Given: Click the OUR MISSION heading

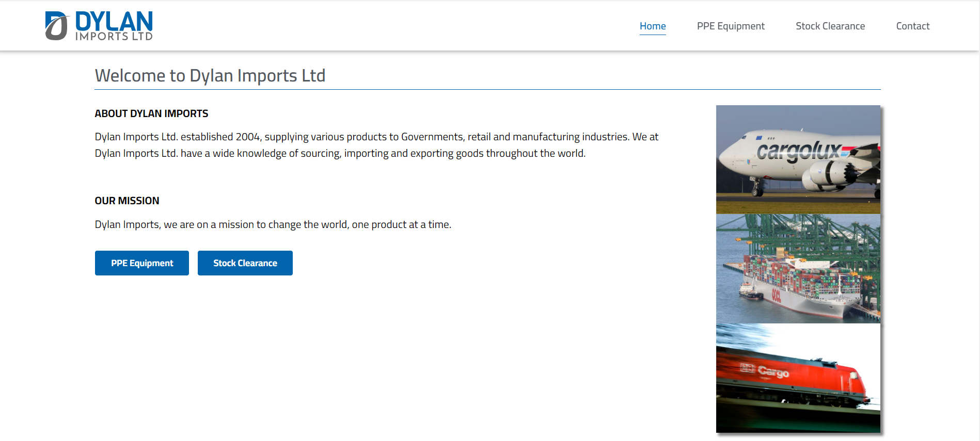Looking at the screenshot, I should (127, 201).
